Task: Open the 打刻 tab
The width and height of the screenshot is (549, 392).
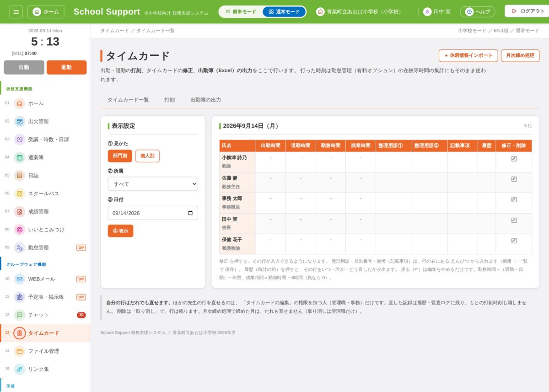Action: click(x=169, y=100)
